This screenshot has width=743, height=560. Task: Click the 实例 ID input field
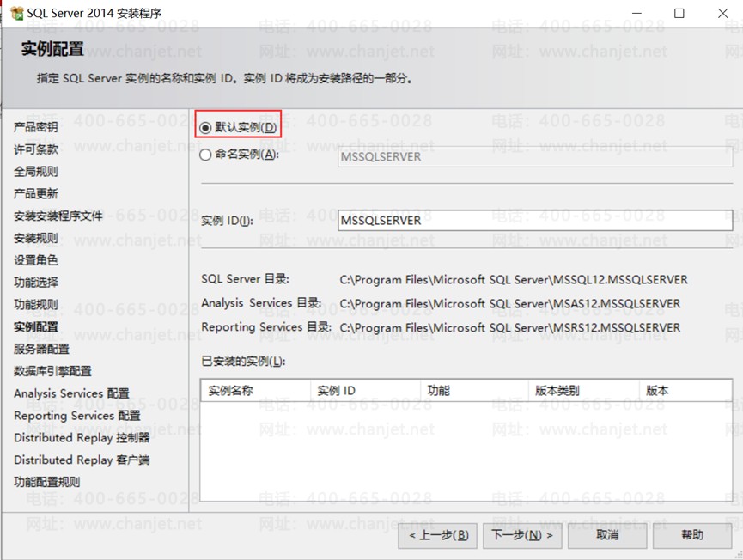(535, 220)
